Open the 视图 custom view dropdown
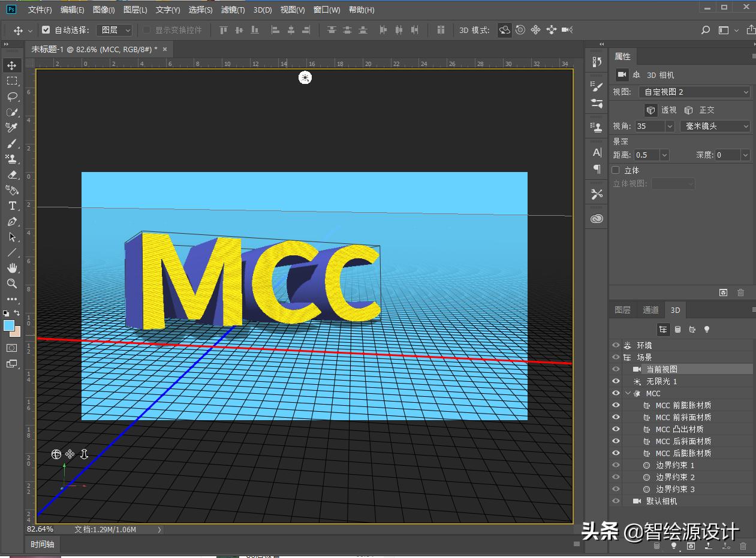This screenshot has height=558, width=756. pyautogui.click(x=694, y=92)
